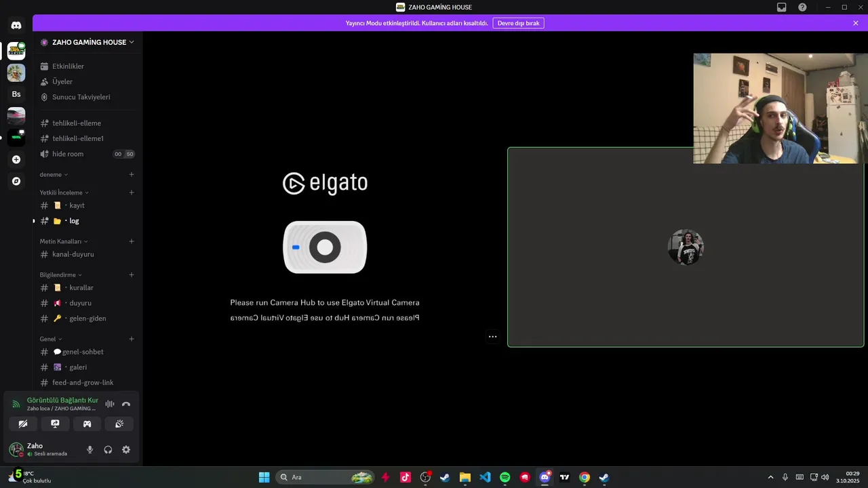
Task: Open Etkinlikler in the sidebar
Action: (x=87, y=66)
